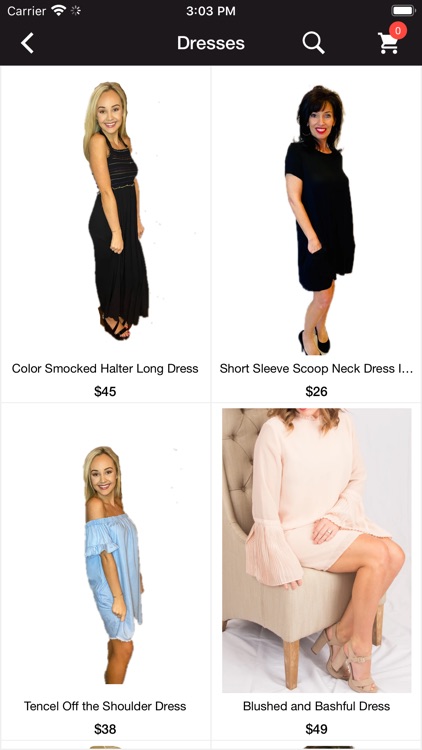Open Color Smocked Halter Long Dress photo
Screen dimensions: 422x750
pyautogui.click(x=114, y=211)
